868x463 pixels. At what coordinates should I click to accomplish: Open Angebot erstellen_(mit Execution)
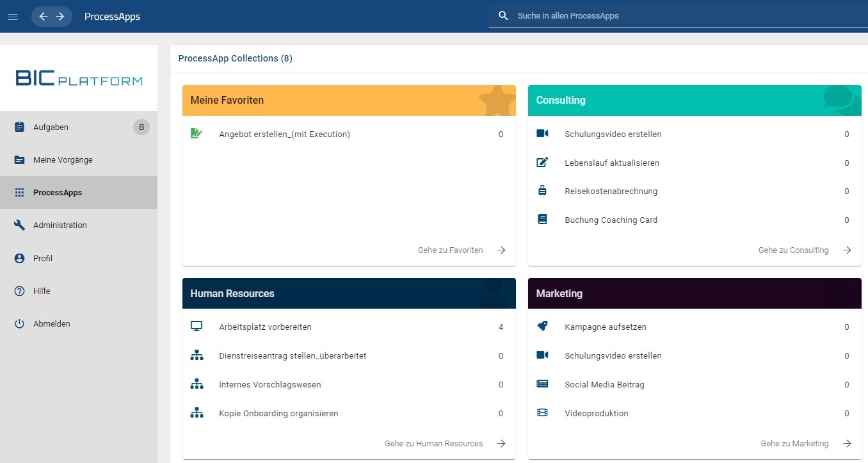pyautogui.click(x=284, y=134)
